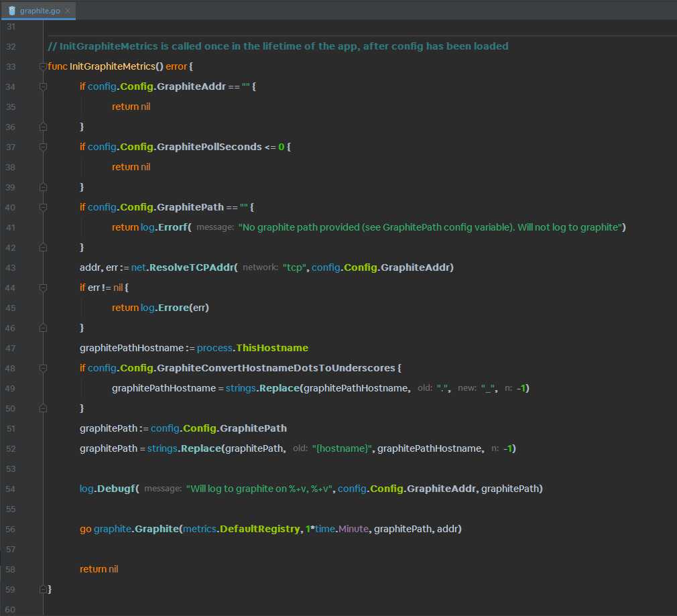Collapse the GraphitePath if-block at line 40
Viewport: 677px width, 616px height.
point(43,208)
